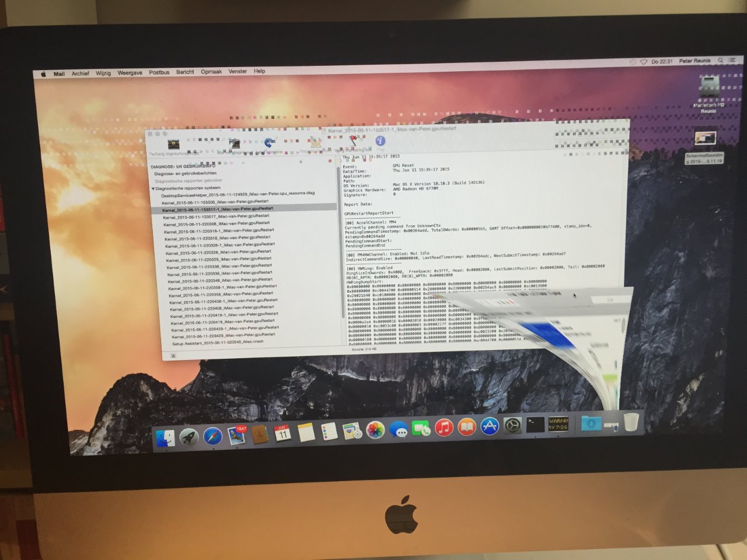Open Safari compass icon in the Dock

(213, 436)
